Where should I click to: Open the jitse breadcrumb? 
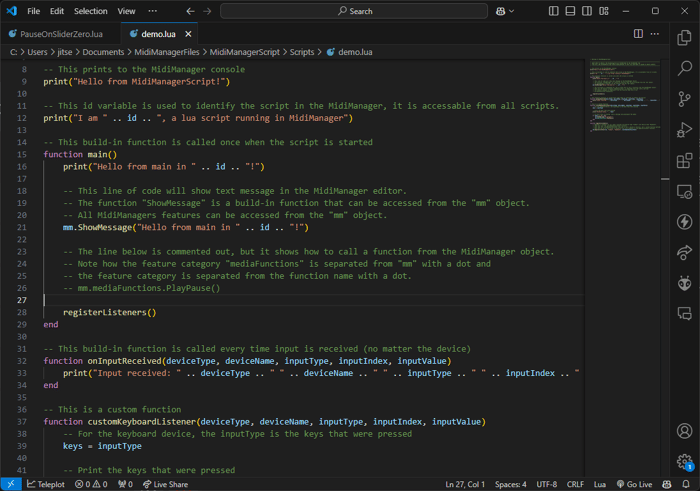point(64,52)
